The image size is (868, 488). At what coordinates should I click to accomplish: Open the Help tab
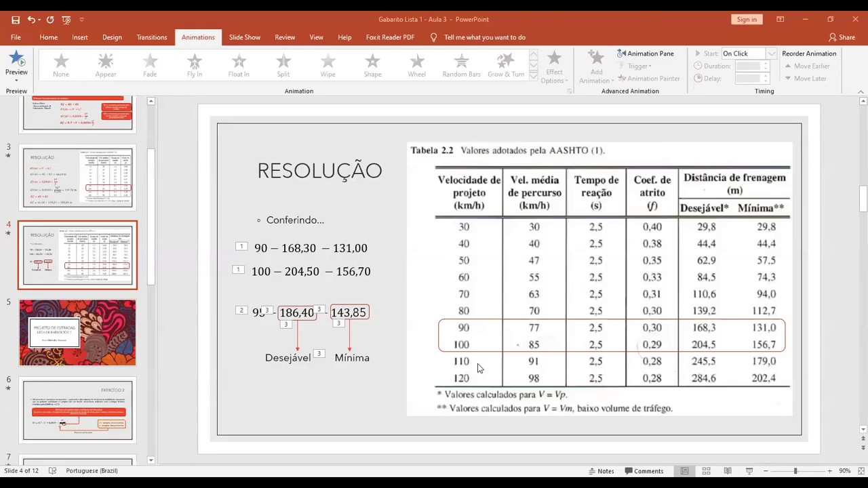tap(344, 37)
